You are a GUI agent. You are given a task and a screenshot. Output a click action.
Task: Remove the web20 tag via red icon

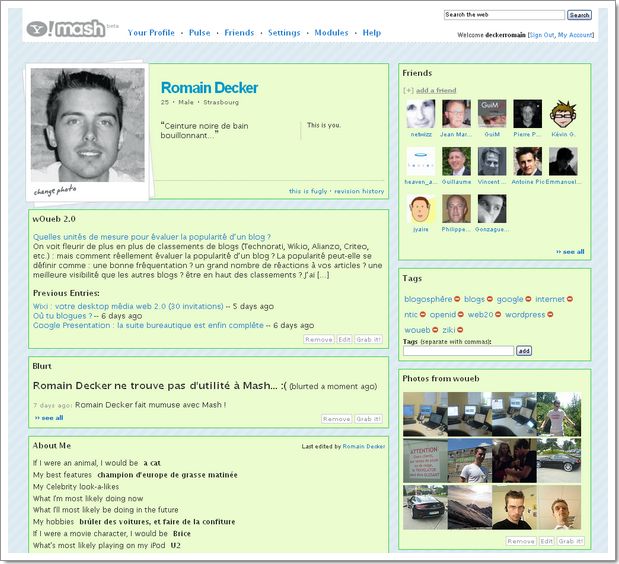coord(498,315)
